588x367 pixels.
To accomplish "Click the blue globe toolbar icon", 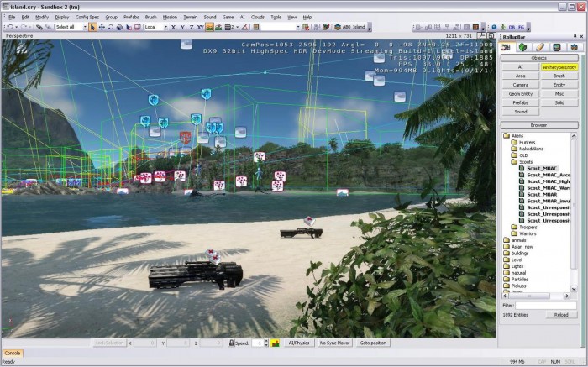I will [494, 27].
